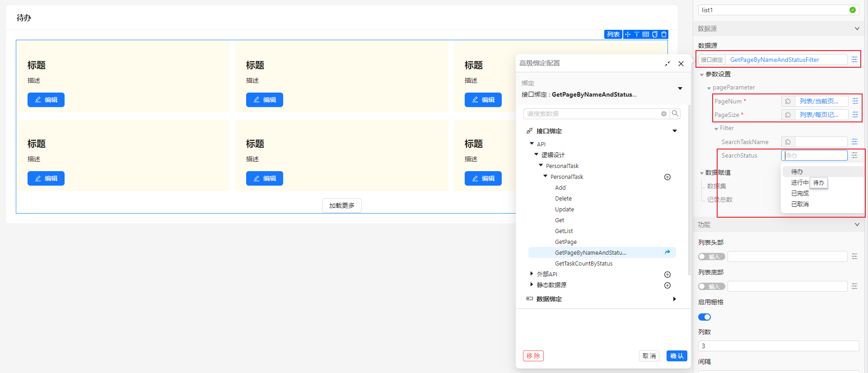Close the 高级绑定配置 dialog
The height and width of the screenshot is (373, 868).
[681, 64]
